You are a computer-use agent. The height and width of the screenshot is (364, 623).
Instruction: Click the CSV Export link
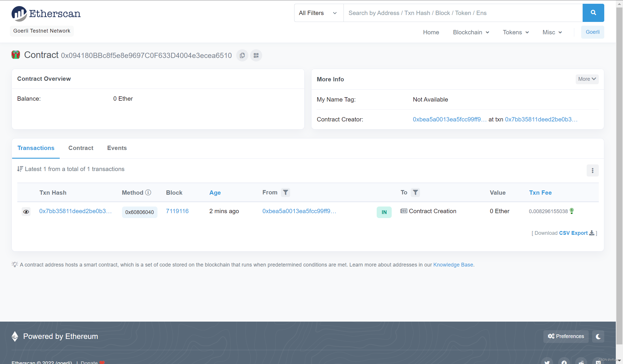(573, 233)
